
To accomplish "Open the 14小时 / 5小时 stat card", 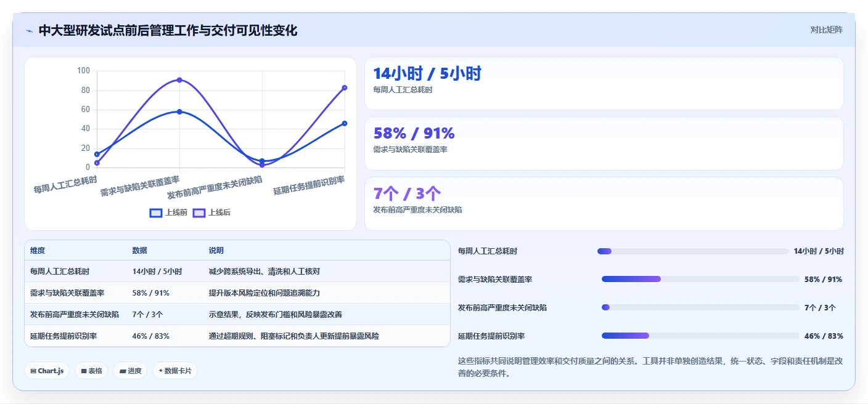I will click(604, 84).
